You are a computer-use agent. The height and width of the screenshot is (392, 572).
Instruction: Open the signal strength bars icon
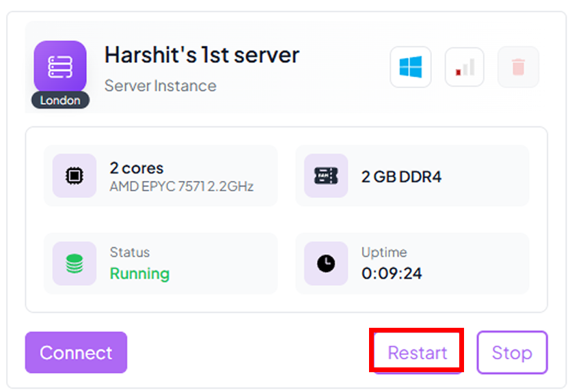(465, 67)
